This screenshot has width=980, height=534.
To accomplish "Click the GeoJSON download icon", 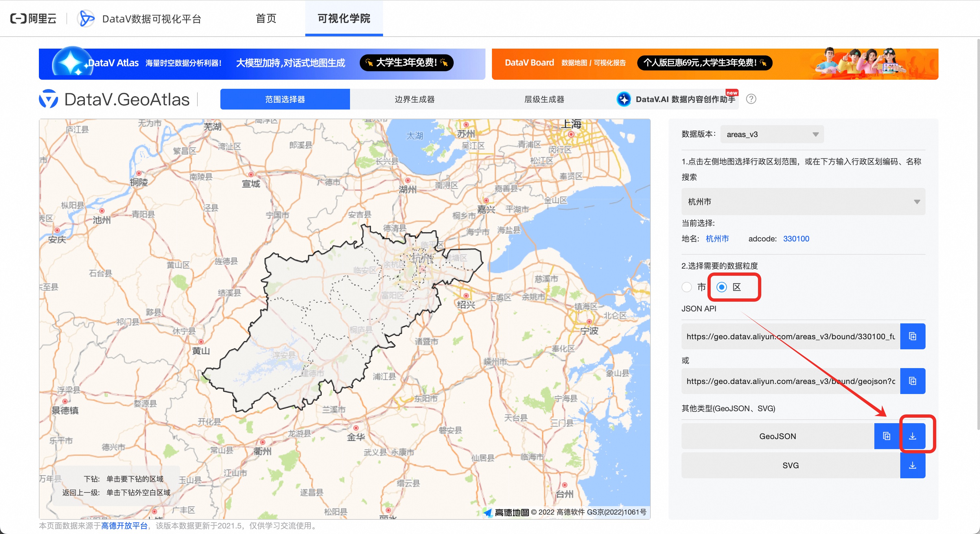I will point(912,436).
